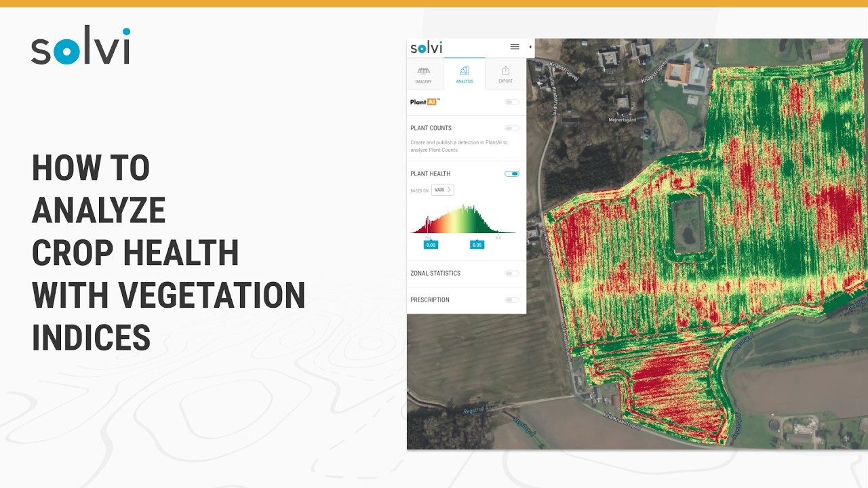Switch to the Analysis tab
The image size is (868, 488).
tap(465, 75)
